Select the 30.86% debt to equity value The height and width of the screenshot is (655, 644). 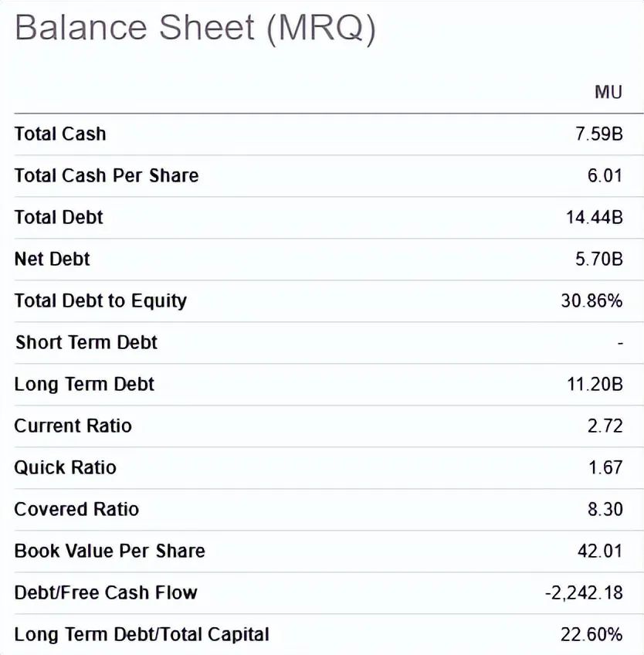click(591, 300)
